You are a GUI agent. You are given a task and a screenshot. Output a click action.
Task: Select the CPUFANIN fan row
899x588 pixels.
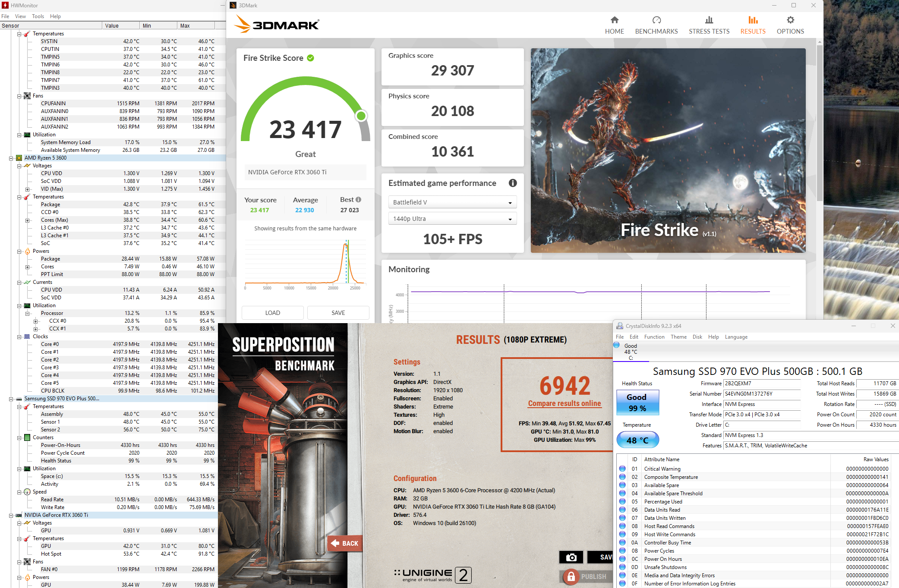113,104
